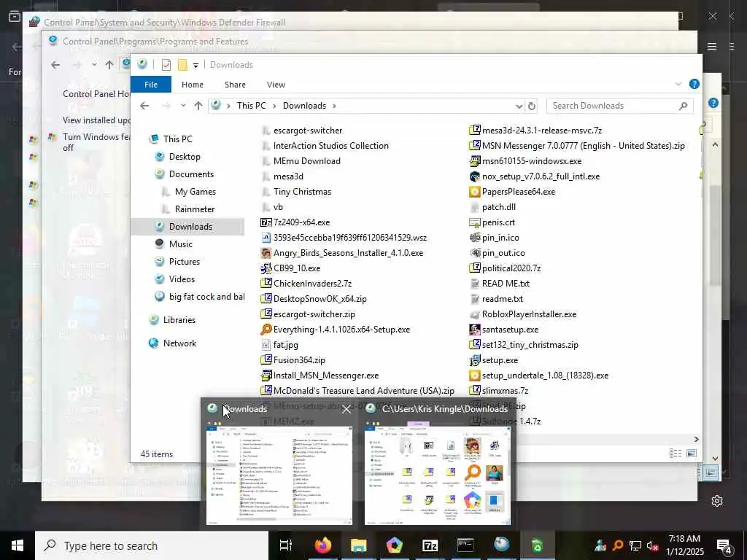
Task: Select This PC in navigation pane
Action: (178, 139)
